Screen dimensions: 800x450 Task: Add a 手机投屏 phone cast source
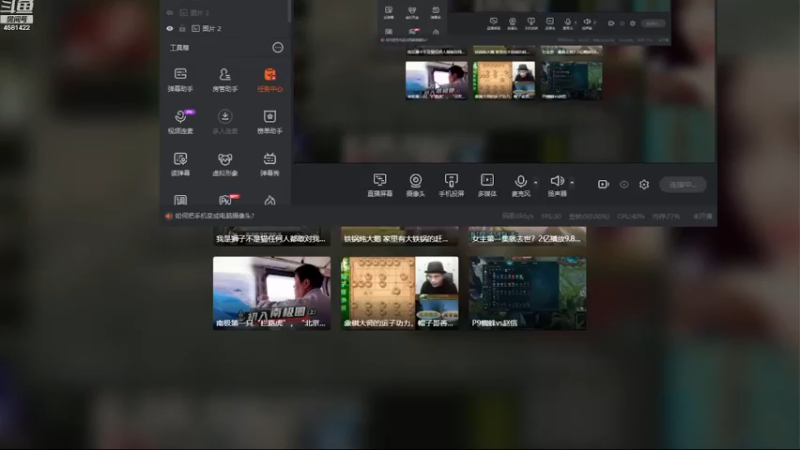pos(451,185)
